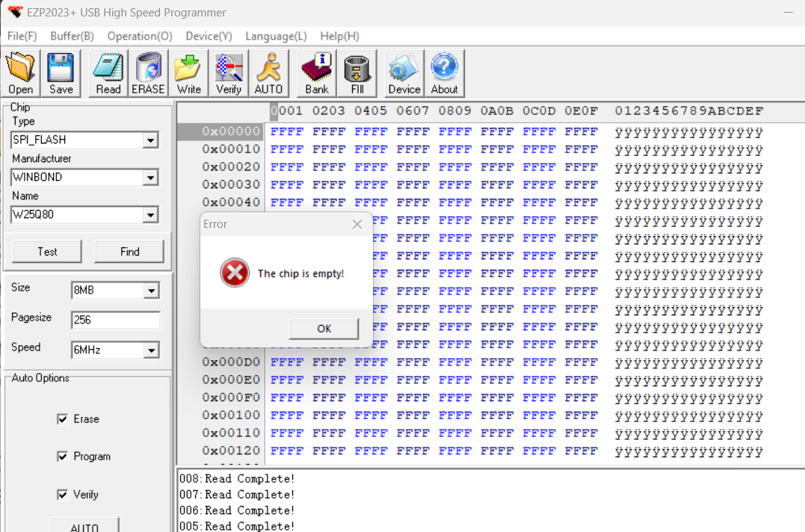The width and height of the screenshot is (805, 532).
Task: Click the 0001 hex column header
Action: [287, 111]
